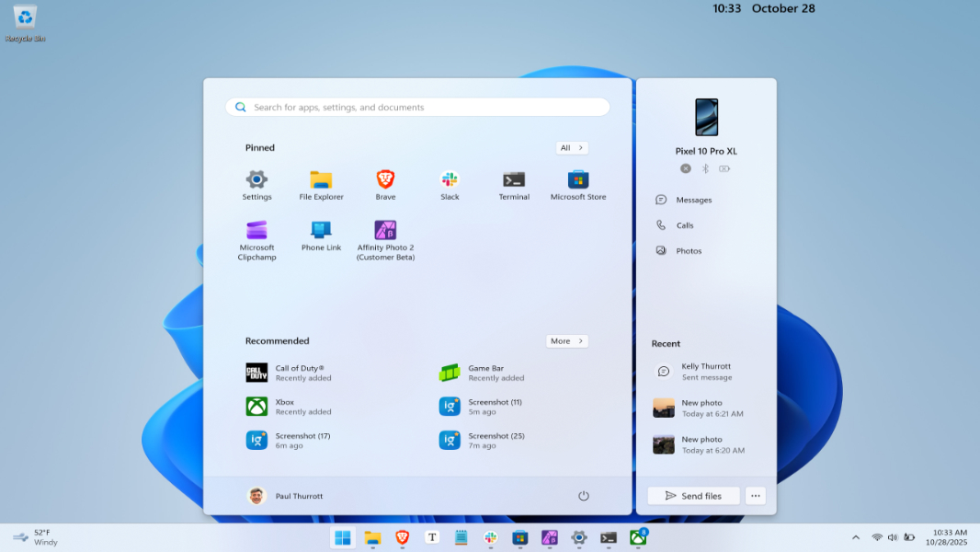
Task: Open Messages in the phone panel
Action: 693,200
